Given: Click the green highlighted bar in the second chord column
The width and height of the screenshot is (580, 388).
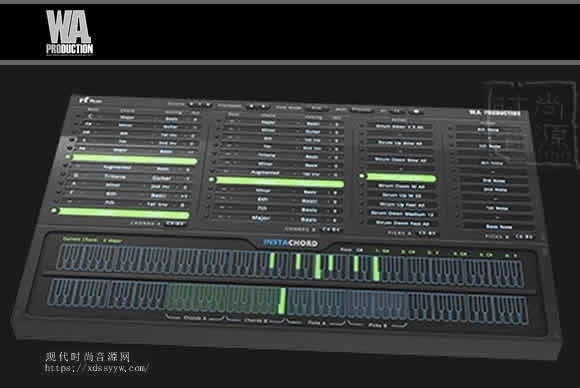Looking at the screenshot, I should coord(280,182).
